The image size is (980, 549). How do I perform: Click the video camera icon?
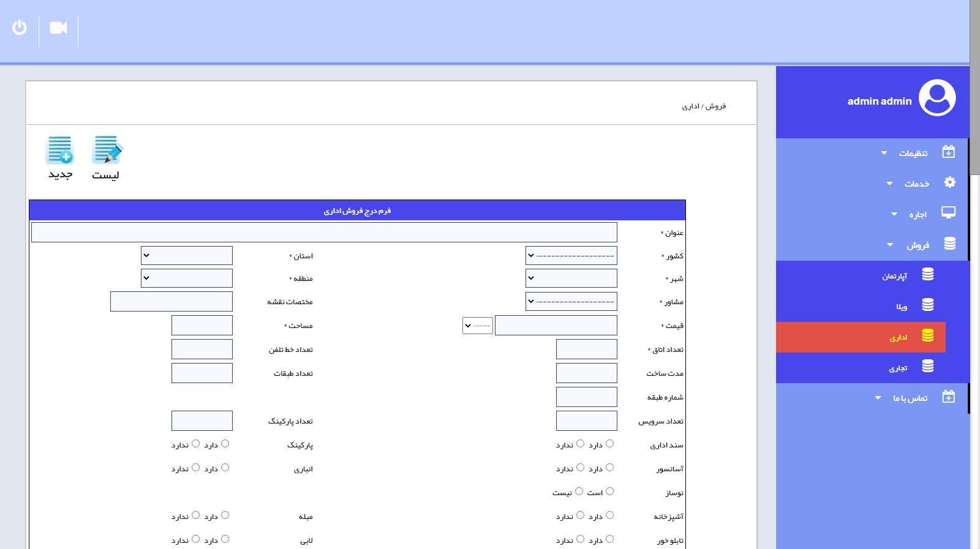click(x=58, y=28)
